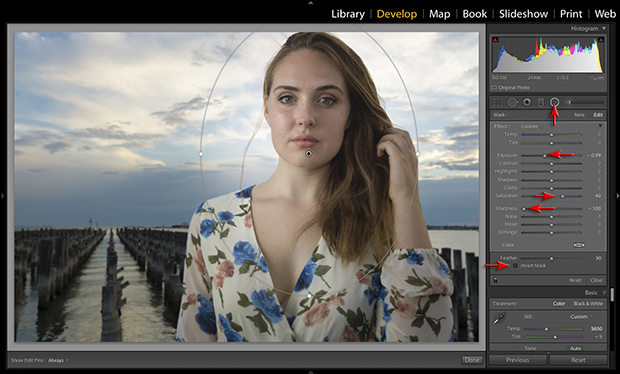
Task: Expand the top panel arrow
Action: [310, 2]
